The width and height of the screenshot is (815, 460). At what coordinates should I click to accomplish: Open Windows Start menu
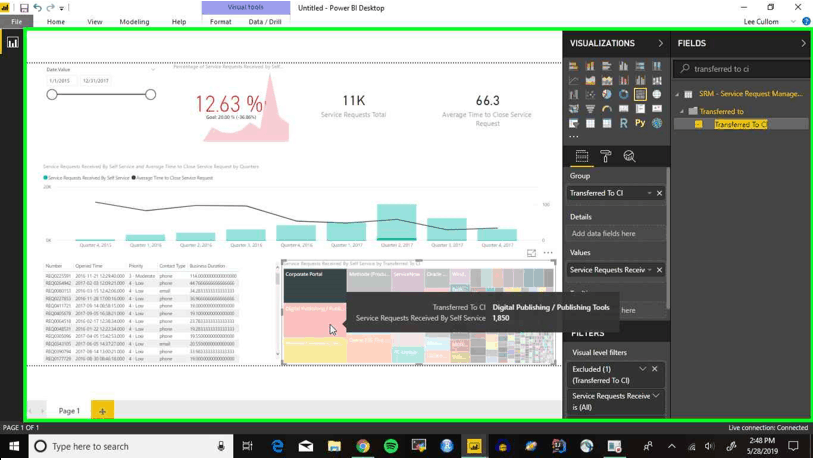14,446
